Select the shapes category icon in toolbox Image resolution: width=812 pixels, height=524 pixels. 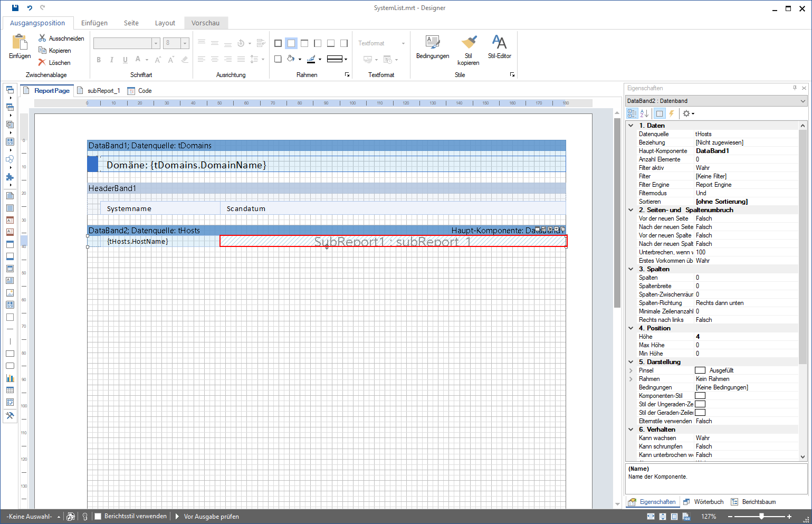tap(10, 159)
